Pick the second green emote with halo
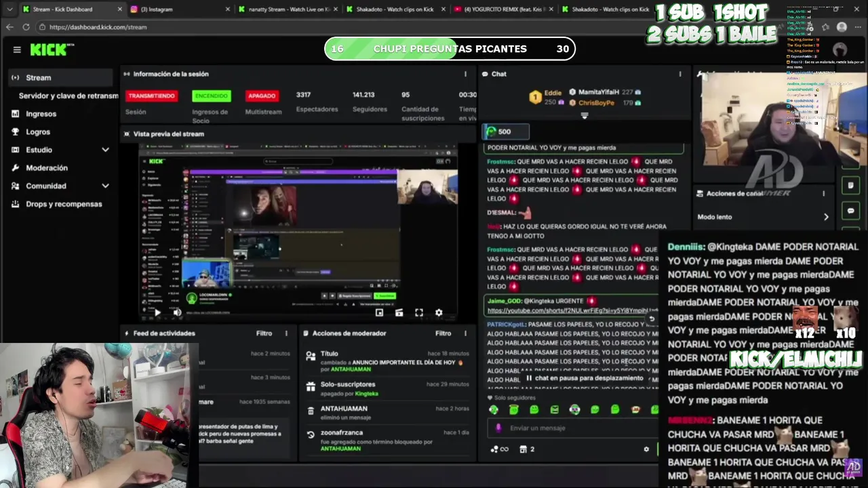 513,409
